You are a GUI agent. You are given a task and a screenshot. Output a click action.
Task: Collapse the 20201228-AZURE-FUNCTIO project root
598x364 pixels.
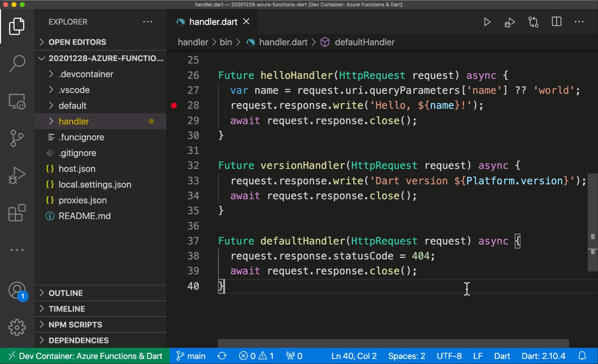coord(100,58)
